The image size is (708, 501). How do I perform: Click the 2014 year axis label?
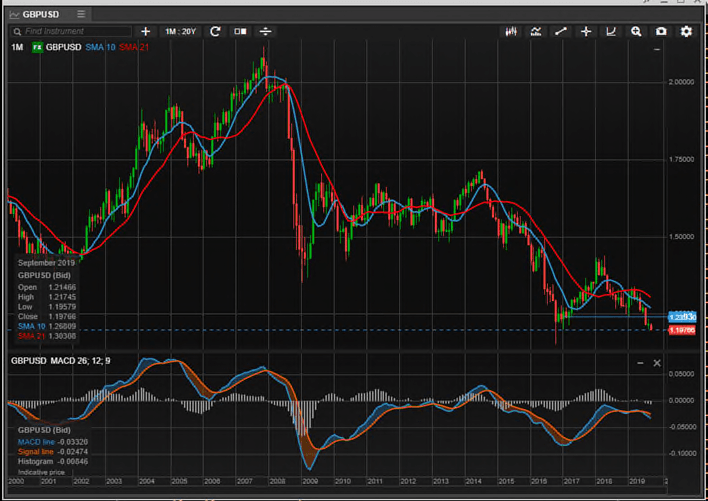point(473,481)
